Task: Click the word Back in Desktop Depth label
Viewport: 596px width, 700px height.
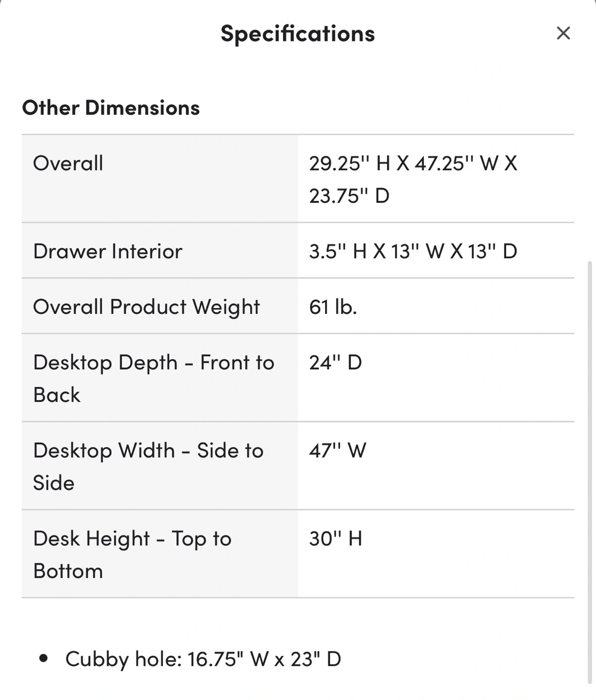Action: point(56,395)
